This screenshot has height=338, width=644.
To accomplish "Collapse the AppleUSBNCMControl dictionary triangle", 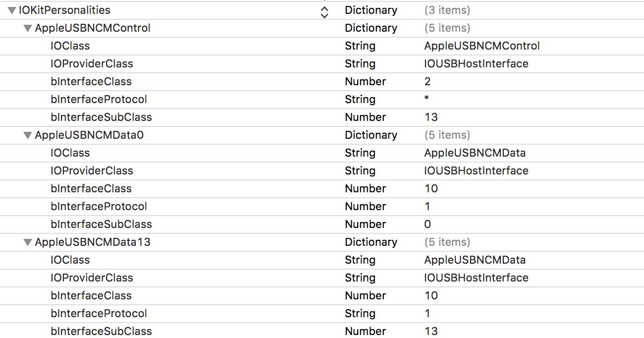I will [28, 28].
